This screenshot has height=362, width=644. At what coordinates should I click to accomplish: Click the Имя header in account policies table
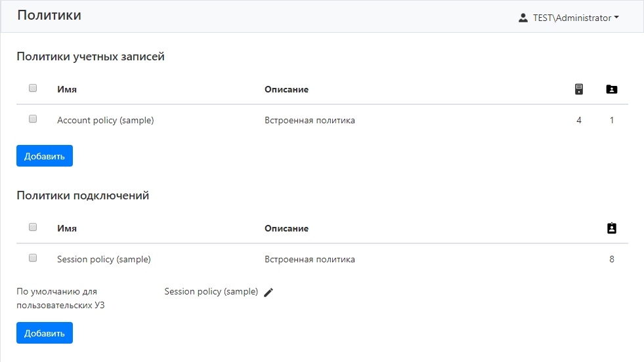pos(67,89)
